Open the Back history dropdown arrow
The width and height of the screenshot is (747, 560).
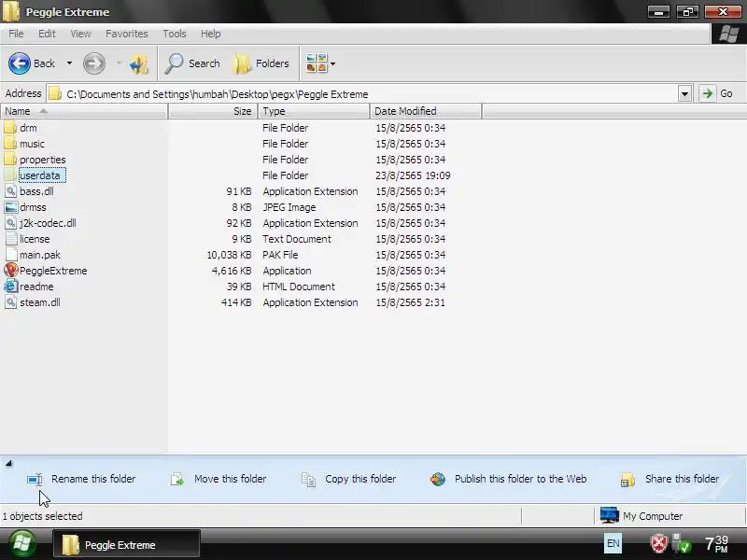(69, 63)
